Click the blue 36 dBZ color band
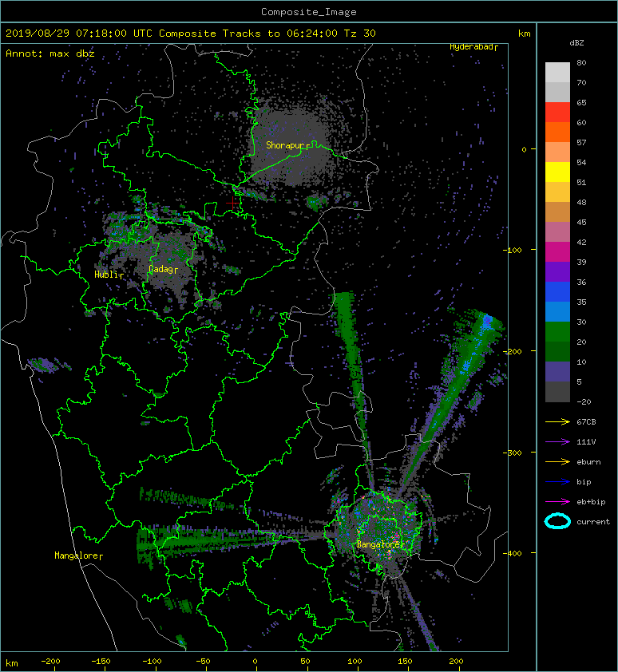This screenshot has height=672, width=618. tap(557, 291)
